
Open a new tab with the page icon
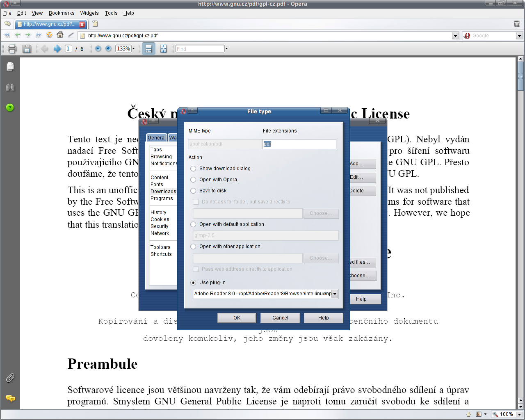coord(95,24)
